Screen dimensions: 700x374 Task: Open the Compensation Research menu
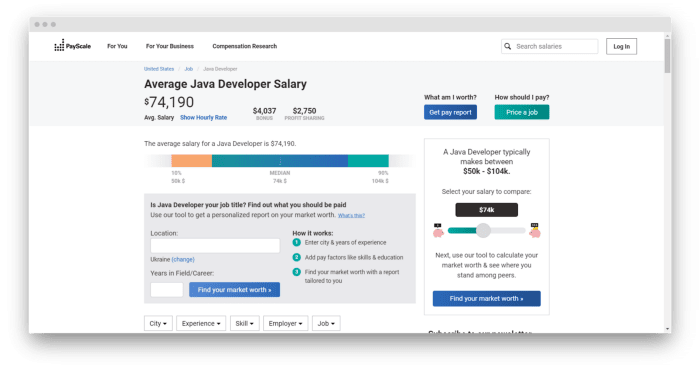pos(245,46)
